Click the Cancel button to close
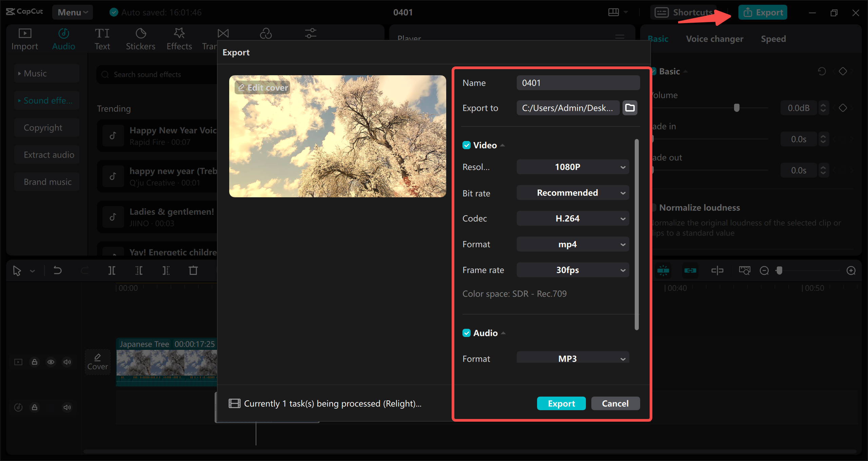 615,403
